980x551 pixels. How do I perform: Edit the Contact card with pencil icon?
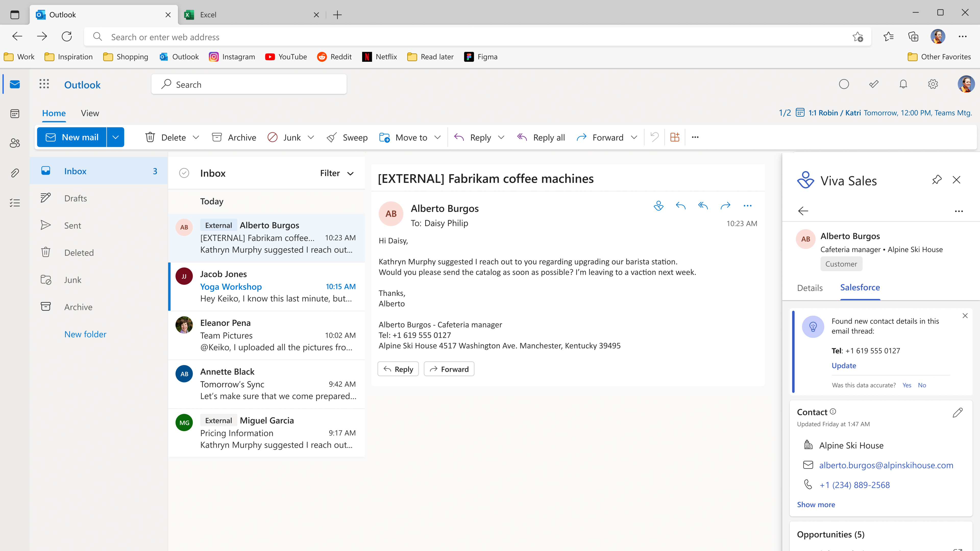[958, 412]
